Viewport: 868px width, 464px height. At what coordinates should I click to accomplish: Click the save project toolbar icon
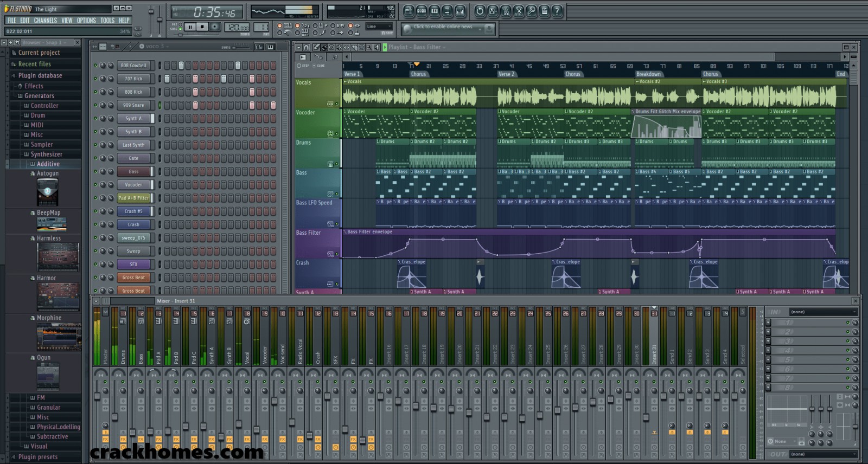coord(493,11)
